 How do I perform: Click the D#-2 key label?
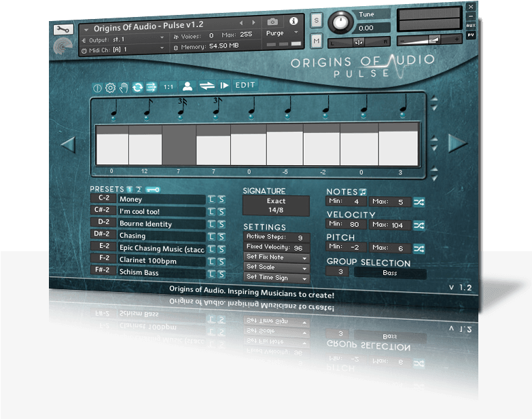tap(103, 234)
